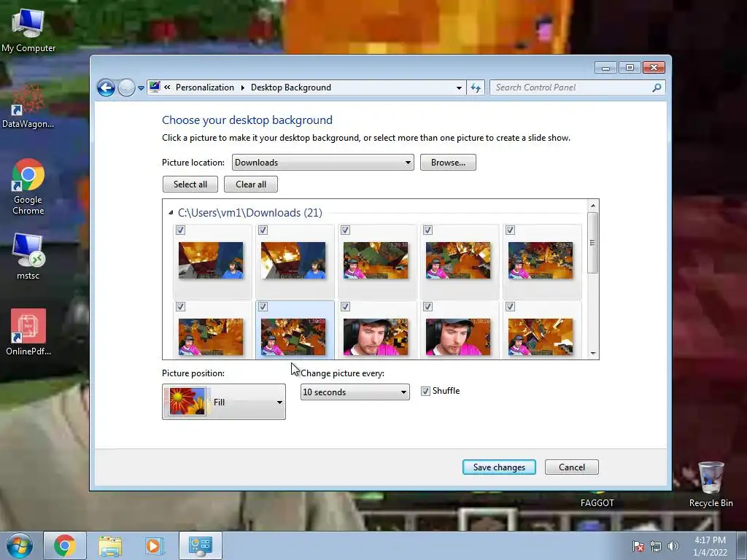This screenshot has width=747, height=560.
Task: Uncheck the third thumbnail in row one
Action: pyautogui.click(x=345, y=230)
